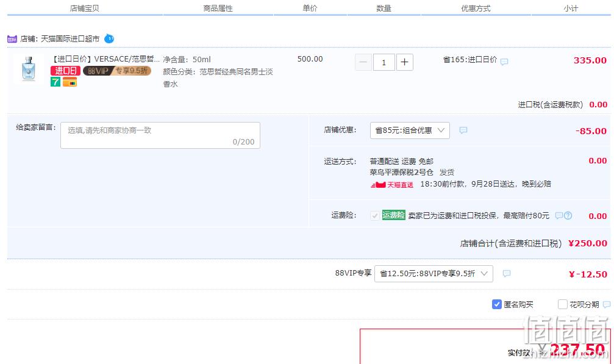The image size is (614, 364).
Task: Click the 数量 column header
Action: [384, 8]
